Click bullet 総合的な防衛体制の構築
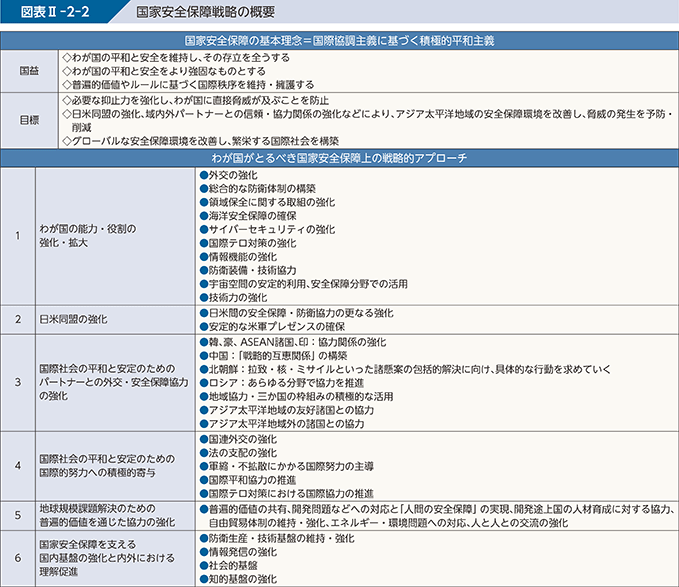Screen dimensions: 679x587 (258, 189)
